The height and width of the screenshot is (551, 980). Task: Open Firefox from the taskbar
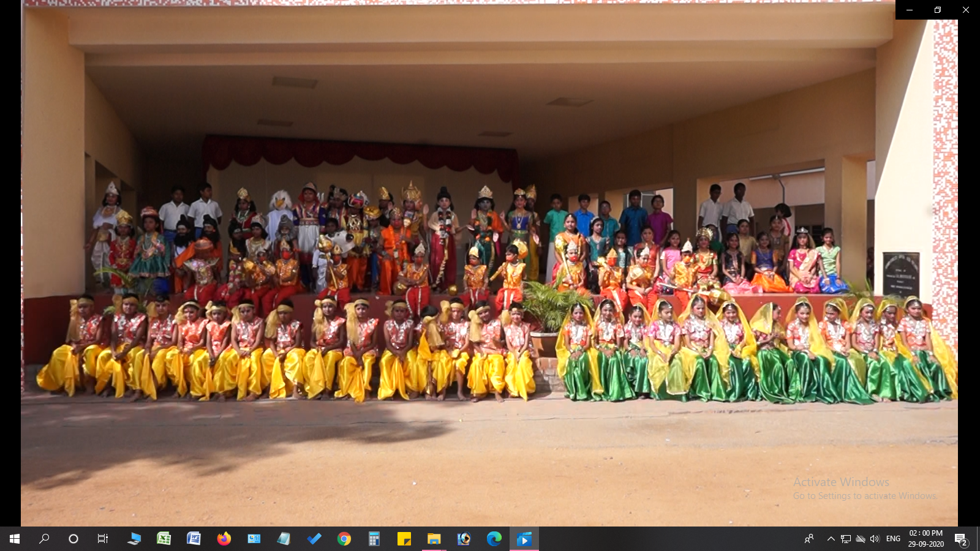click(x=224, y=539)
